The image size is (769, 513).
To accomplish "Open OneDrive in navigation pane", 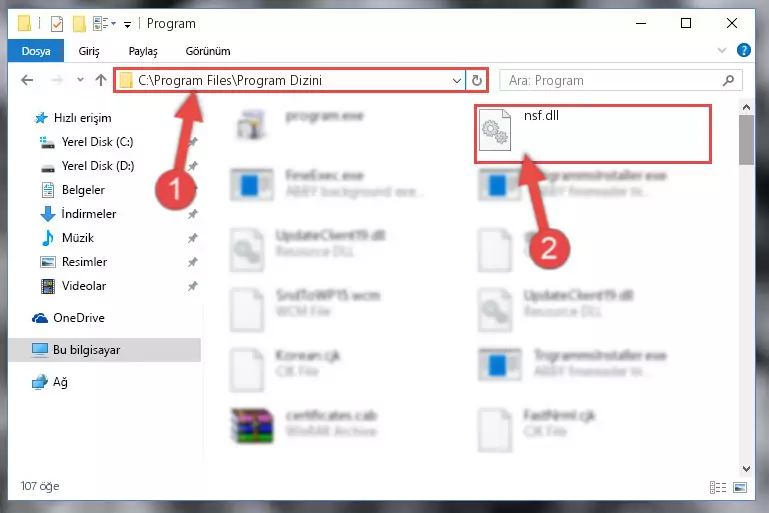I will tap(78, 318).
